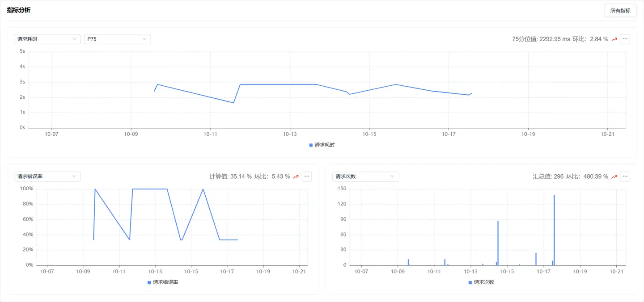
Task: Open more options for the 请求耗时 chart
Action: tap(625, 39)
